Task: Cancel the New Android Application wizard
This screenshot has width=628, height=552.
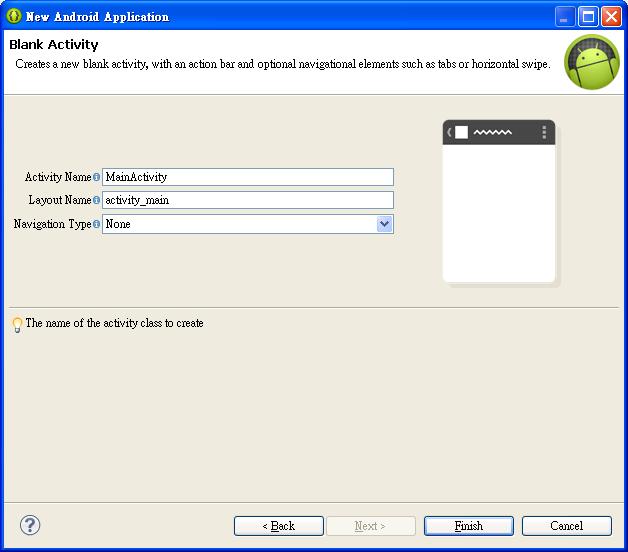Action: point(567,526)
